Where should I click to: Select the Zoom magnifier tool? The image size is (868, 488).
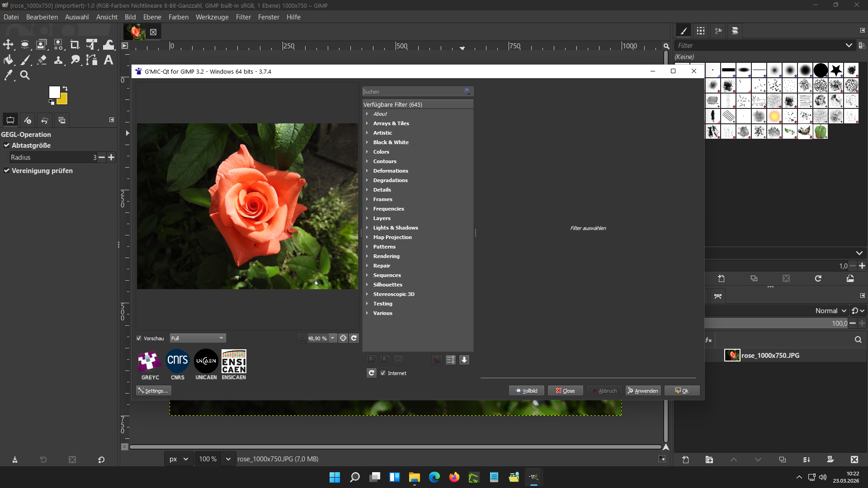(25, 75)
